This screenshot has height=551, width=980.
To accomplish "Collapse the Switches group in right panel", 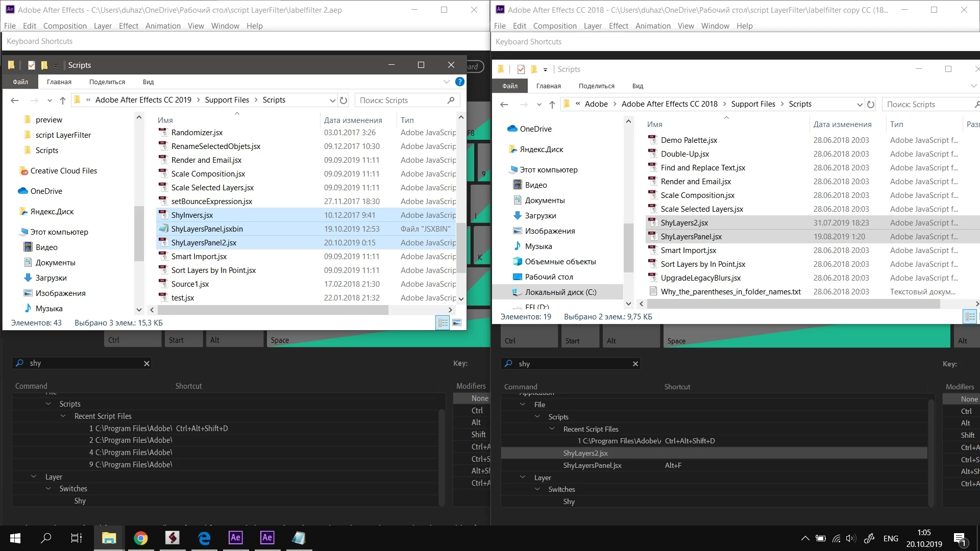I will point(537,489).
